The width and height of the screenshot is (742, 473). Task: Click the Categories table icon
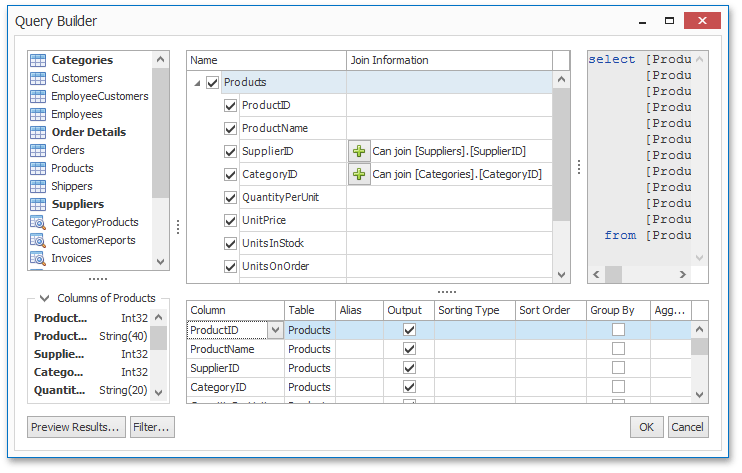[x=38, y=60]
